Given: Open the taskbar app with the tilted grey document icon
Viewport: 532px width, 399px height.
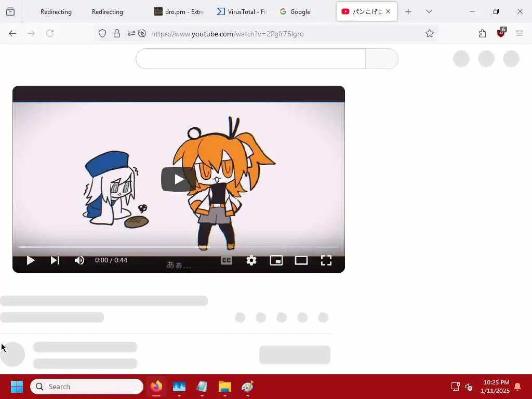Looking at the screenshot, I should [202, 387].
